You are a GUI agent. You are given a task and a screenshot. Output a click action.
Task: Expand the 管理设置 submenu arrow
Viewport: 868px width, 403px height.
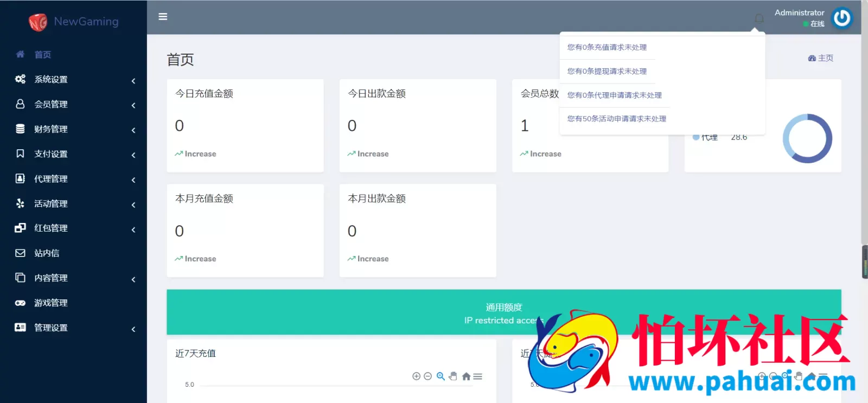tap(133, 329)
